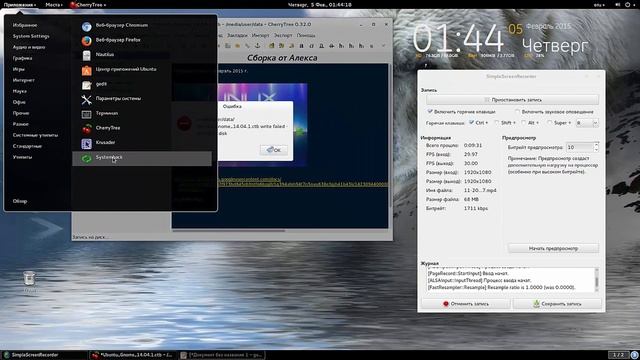Toggle the Приложения menu in top panel
Viewport: 640px width, 360px height.
pyautogui.click(x=20, y=5)
